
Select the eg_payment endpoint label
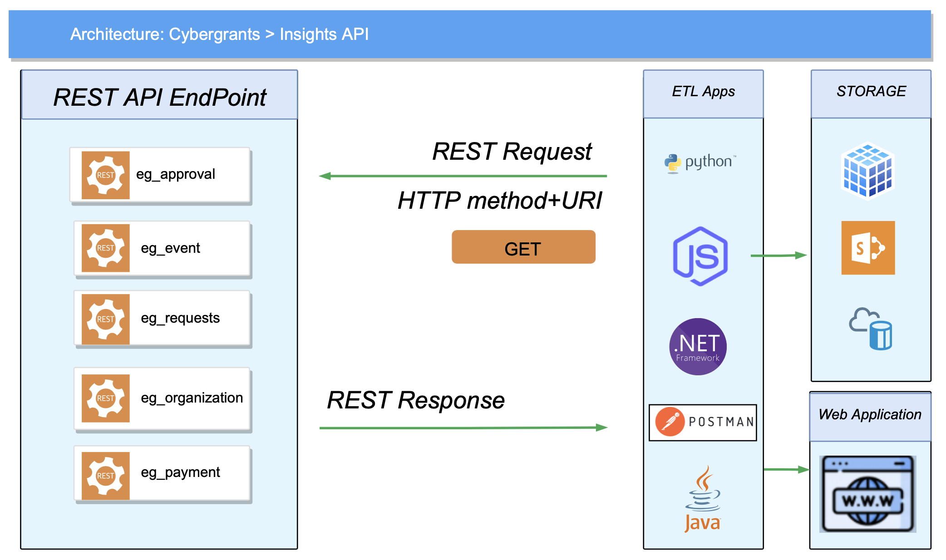180,473
